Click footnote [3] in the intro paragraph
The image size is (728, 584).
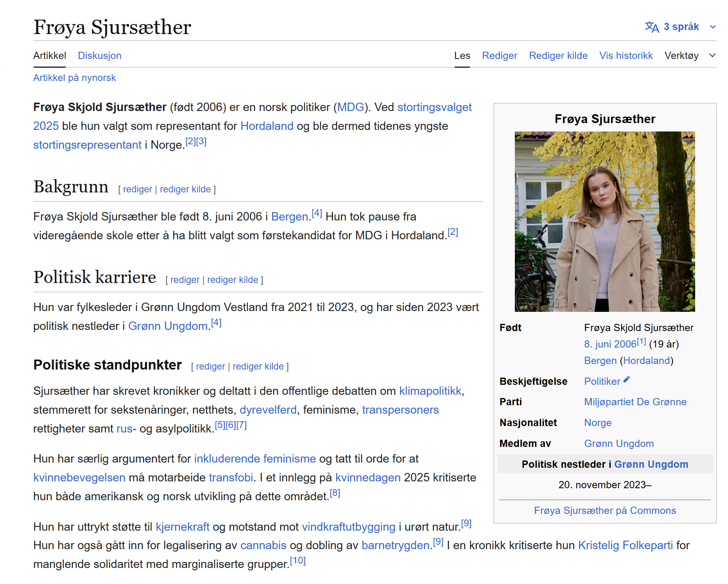click(x=201, y=141)
